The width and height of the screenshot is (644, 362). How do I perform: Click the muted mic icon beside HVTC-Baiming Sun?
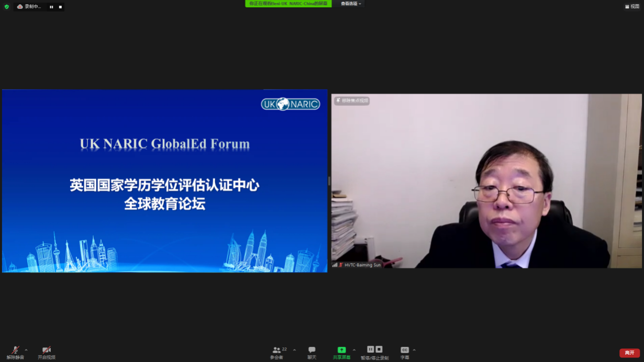point(341,265)
